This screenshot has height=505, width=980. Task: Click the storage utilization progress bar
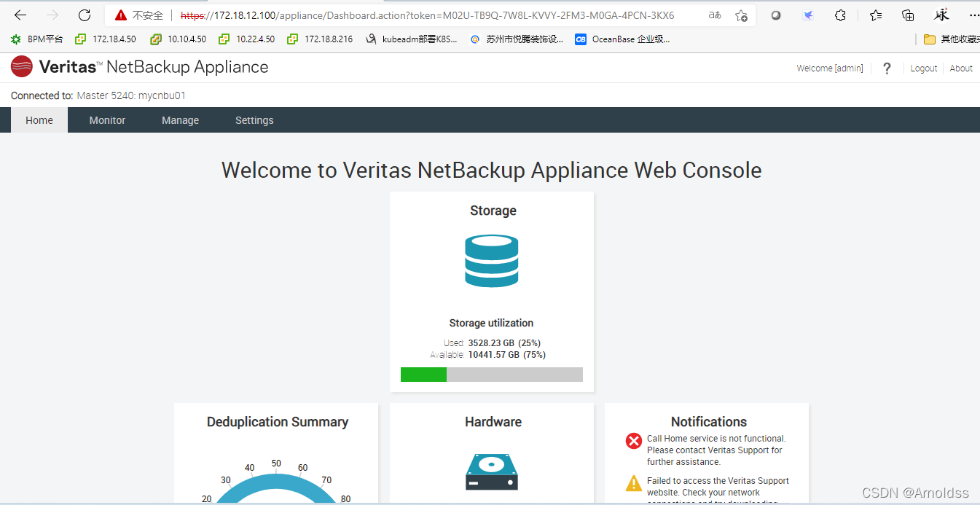(492, 375)
